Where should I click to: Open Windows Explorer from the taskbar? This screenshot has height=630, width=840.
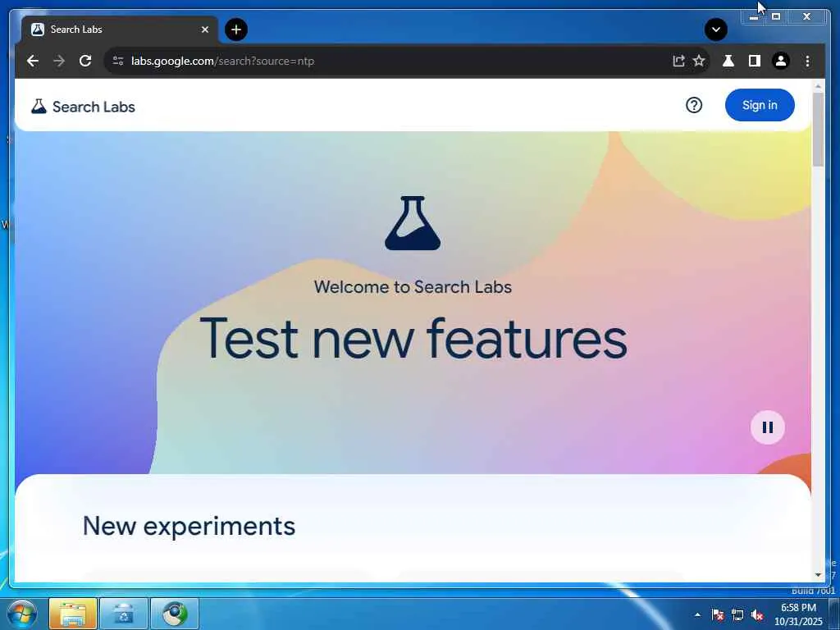pos(73,614)
